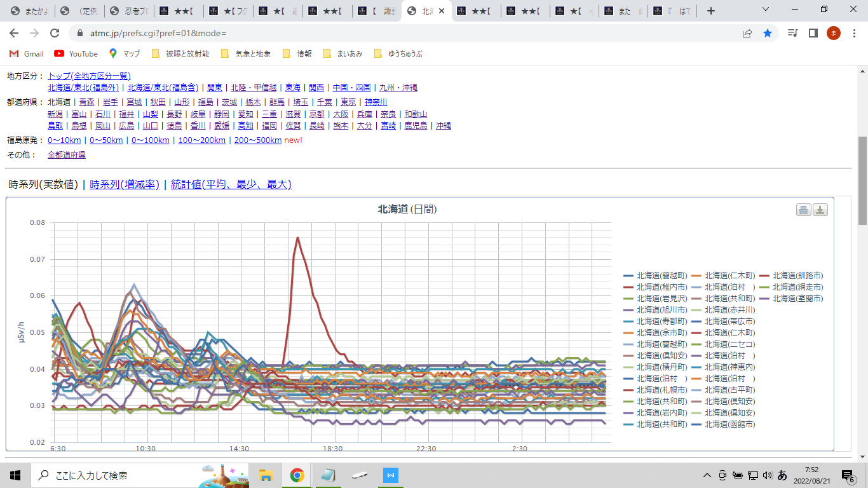This screenshot has width=868, height=488.
Task: Toggle 北海道(稚内市) series in the legend
Action: click(x=655, y=287)
